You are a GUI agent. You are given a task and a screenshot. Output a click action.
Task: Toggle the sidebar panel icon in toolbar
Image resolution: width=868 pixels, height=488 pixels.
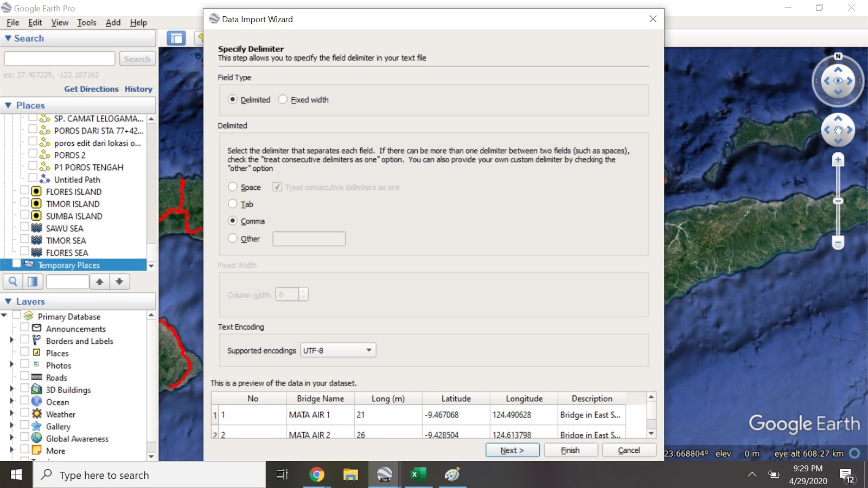click(175, 38)
